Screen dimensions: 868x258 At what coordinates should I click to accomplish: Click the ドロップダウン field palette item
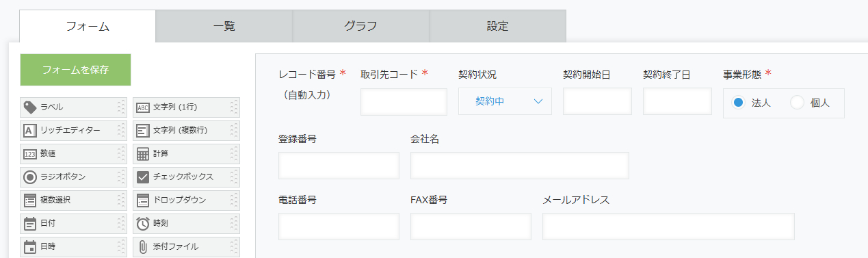coord(187,200)
